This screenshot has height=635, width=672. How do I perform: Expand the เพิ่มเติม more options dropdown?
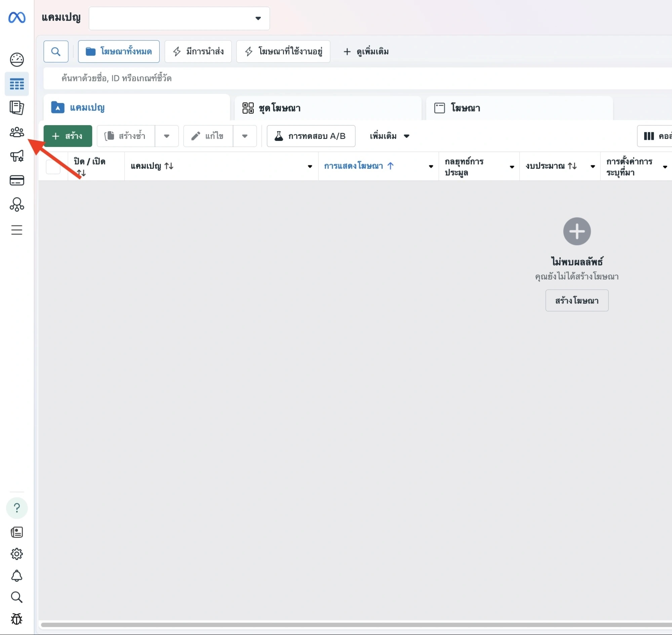[x=390, y=136]
